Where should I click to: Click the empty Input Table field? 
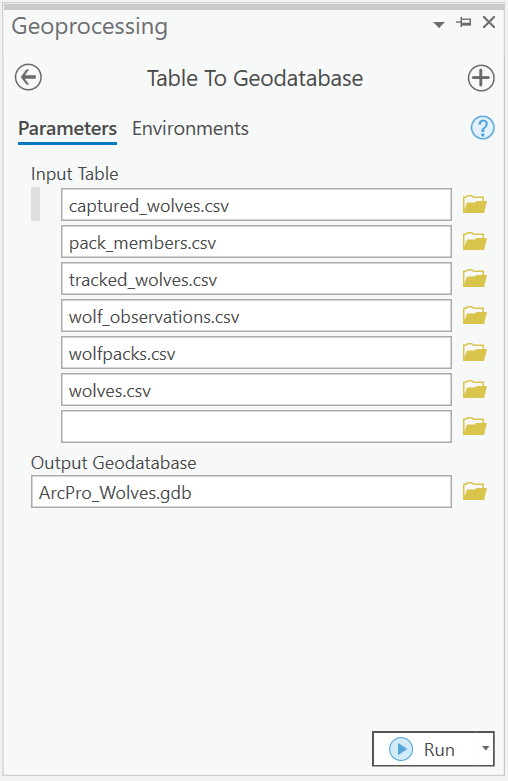(256, 426)
